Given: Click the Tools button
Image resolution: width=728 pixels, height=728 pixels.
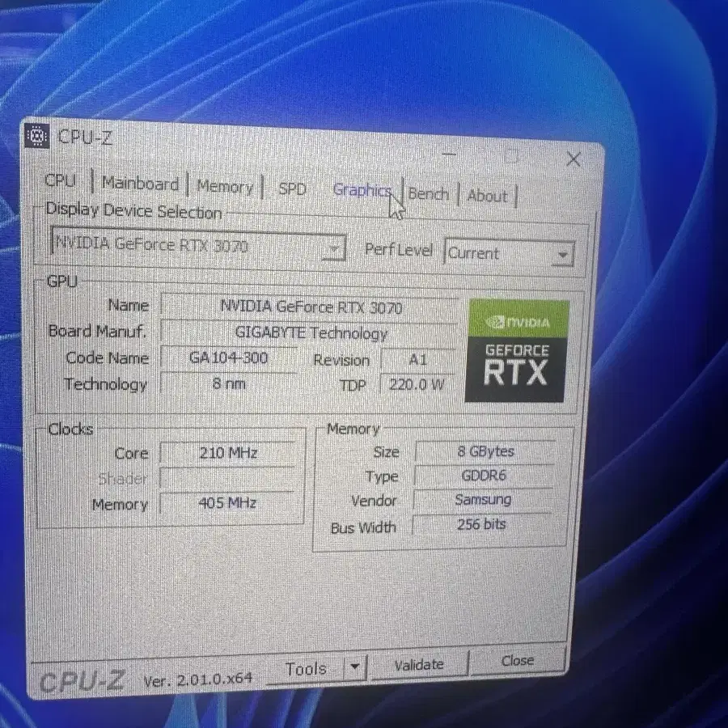Looking at the screenshot, I should (x=307, y=669).
